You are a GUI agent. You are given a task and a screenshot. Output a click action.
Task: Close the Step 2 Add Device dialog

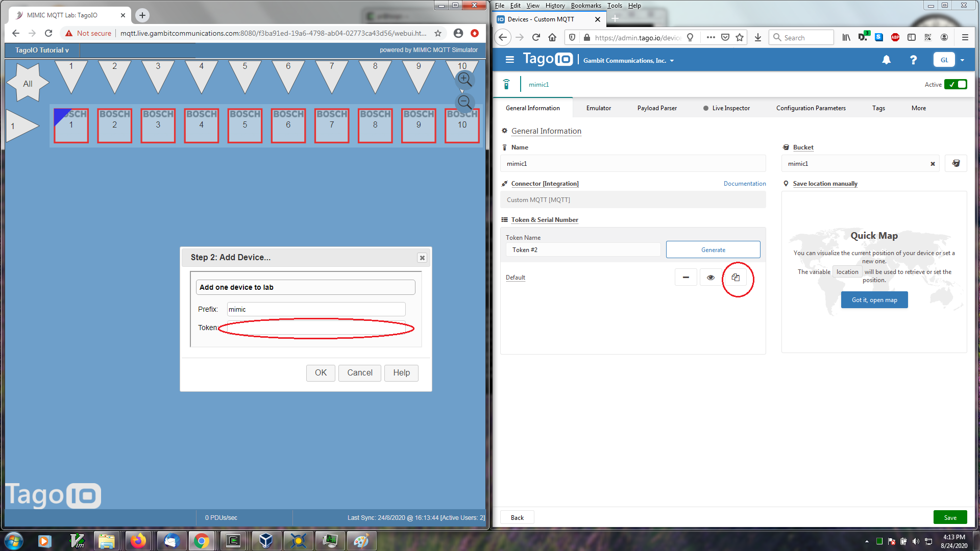point(422,258)
